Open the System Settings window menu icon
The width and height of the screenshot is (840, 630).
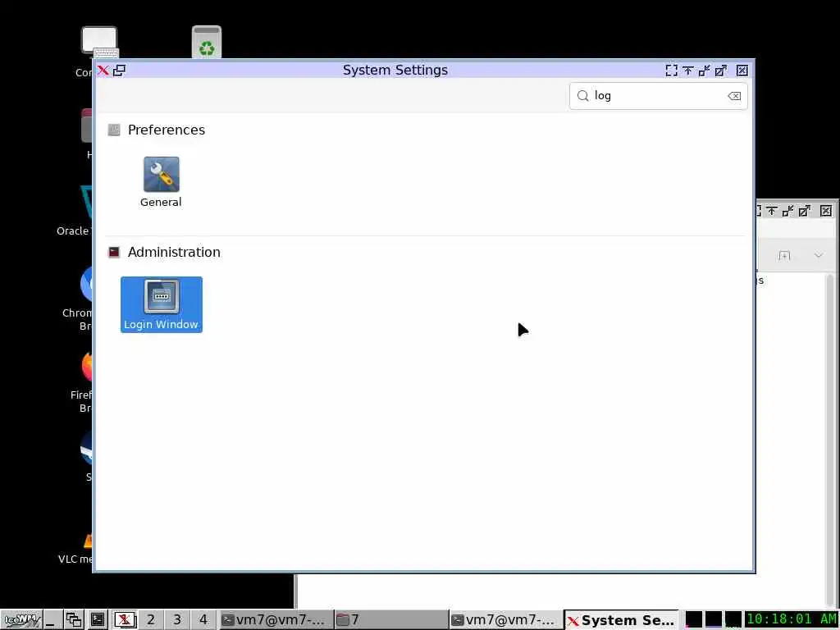point(103,71)
